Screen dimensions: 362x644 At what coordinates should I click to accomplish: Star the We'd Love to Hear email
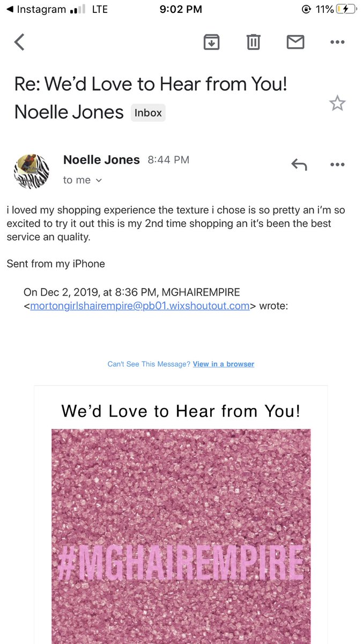click(337, 103)
